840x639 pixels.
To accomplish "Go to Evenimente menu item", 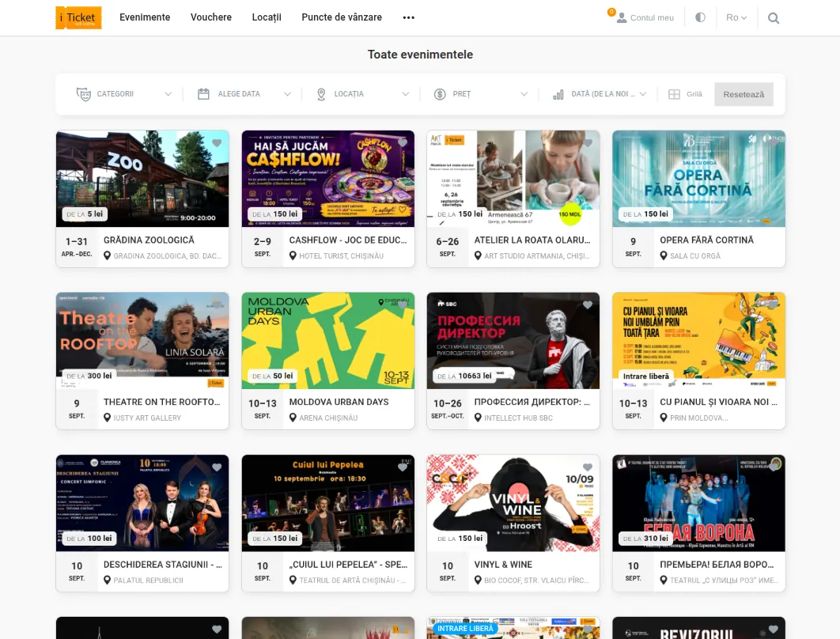I will tap(145, 17).
